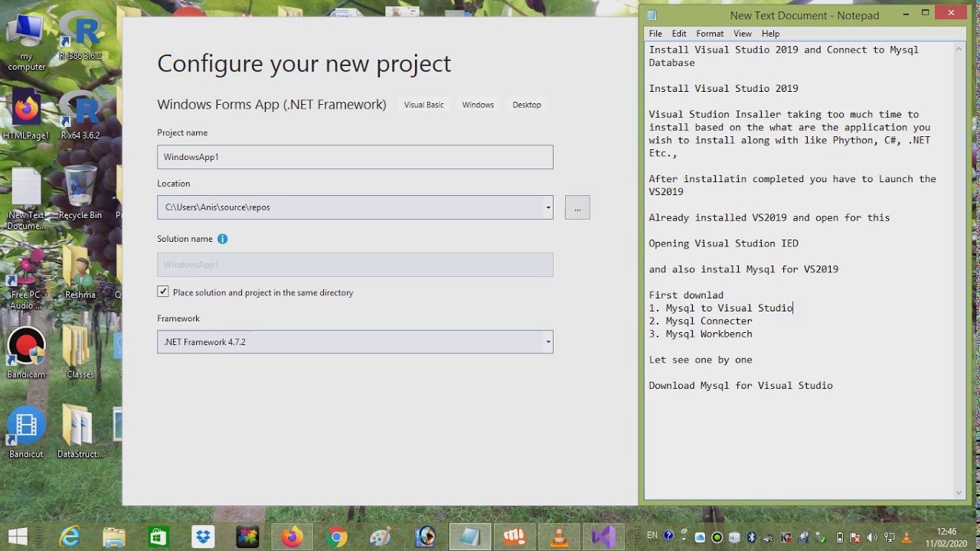This screenshot has width=980, height=551.
Task: Open Paint palette icon in taskbar
Action: 381,537
